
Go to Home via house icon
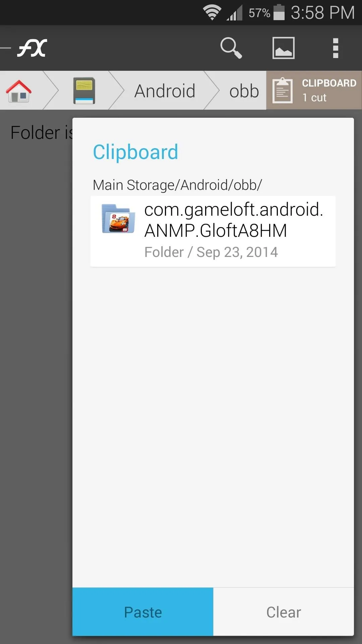tap(19, 91)
